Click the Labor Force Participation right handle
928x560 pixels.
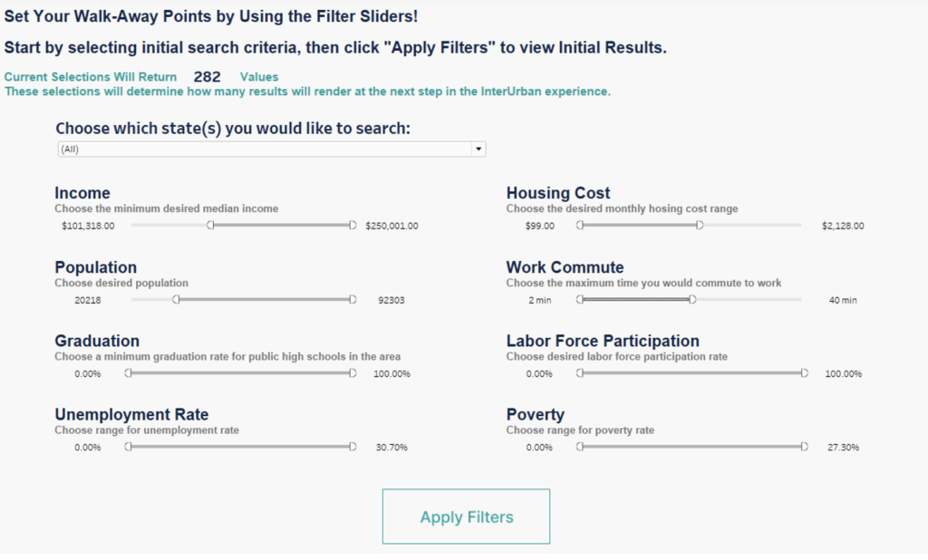point(804,373)
